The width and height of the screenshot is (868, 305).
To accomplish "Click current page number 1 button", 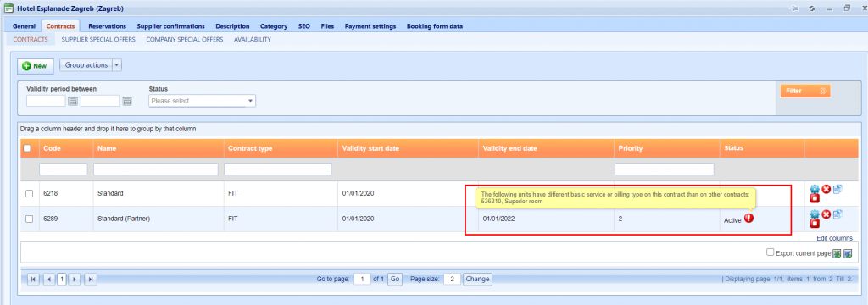I will point(61,279).
